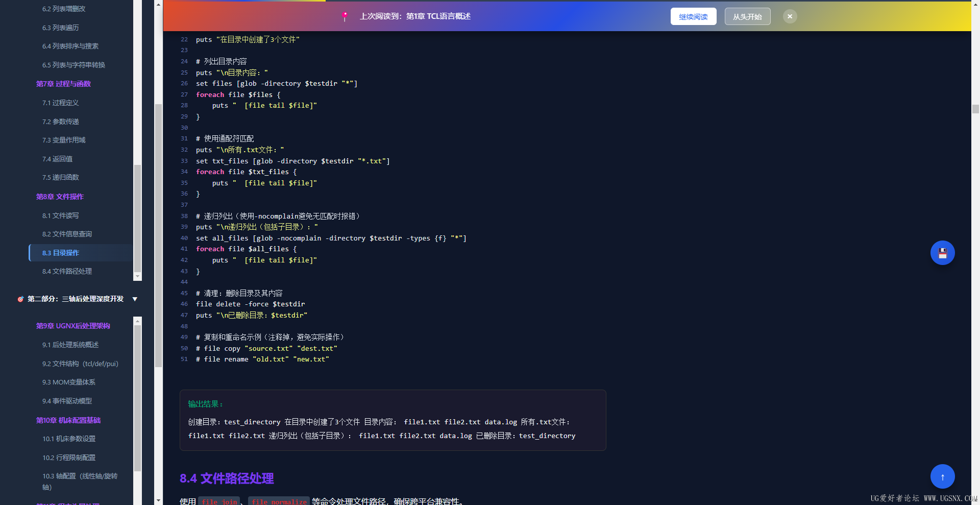Click the 8.4 文件路径处理 heading
Image resolution: width=980 pixels, height=505 pixels.
(227, 478)
